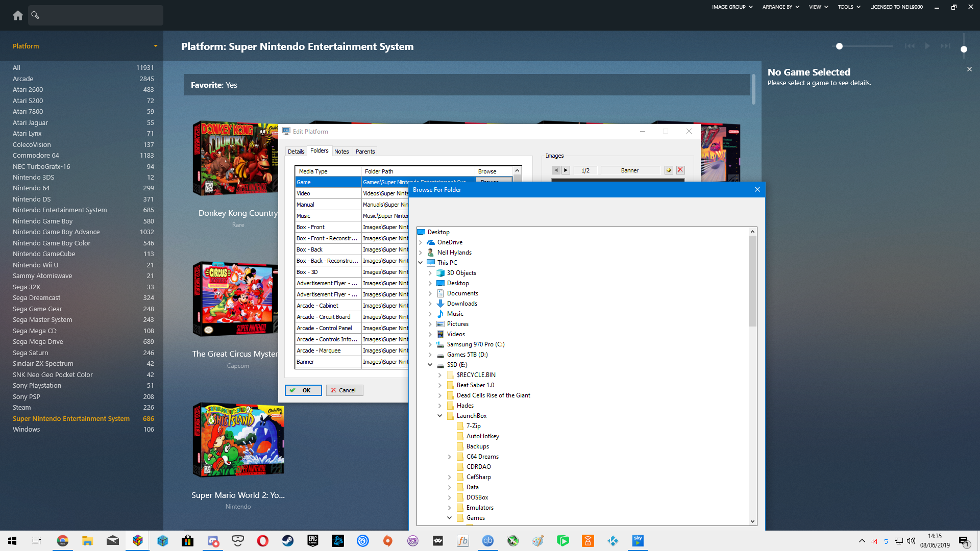
Task: Collapse the This PC tree node
Action: tap(421, 263)
